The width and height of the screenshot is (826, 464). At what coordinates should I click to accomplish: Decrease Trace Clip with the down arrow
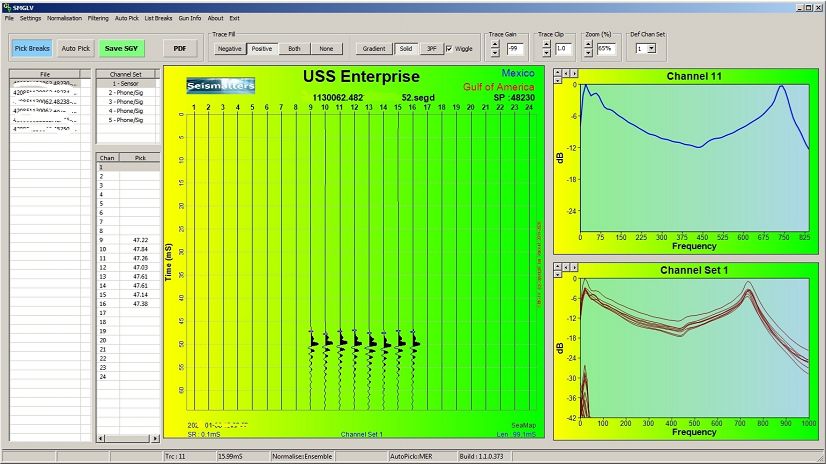pyautogui.click(x=546, y=53)
